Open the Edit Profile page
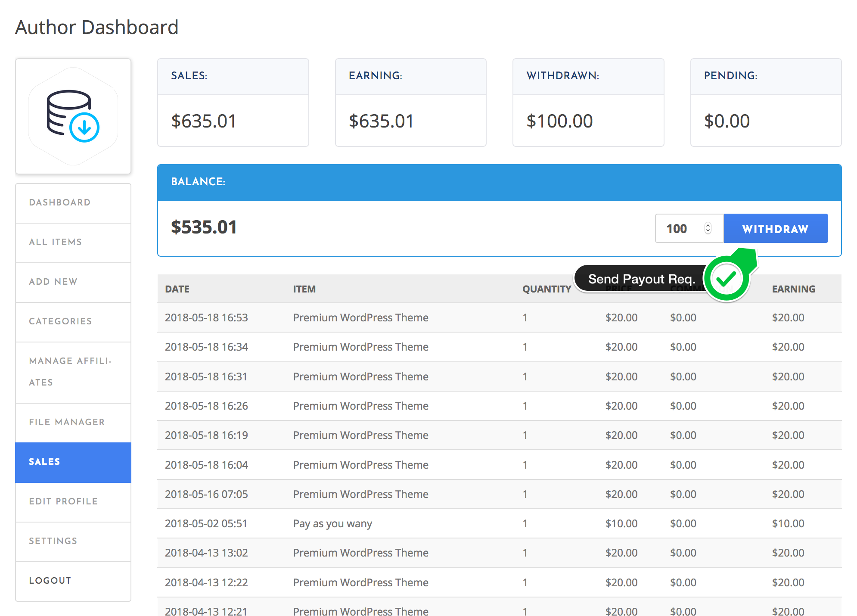 tap(63, 501)
